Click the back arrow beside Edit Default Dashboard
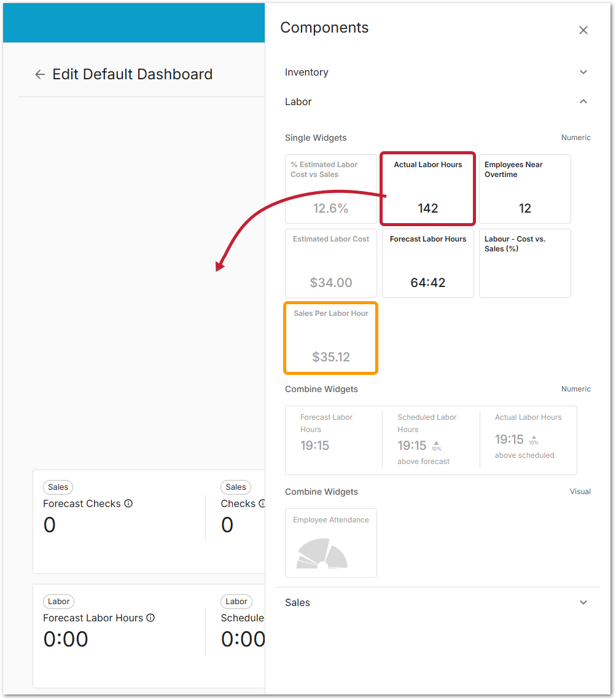Viewport: 616px width, 700px height. pyautogui.click(x=40, y=74)
